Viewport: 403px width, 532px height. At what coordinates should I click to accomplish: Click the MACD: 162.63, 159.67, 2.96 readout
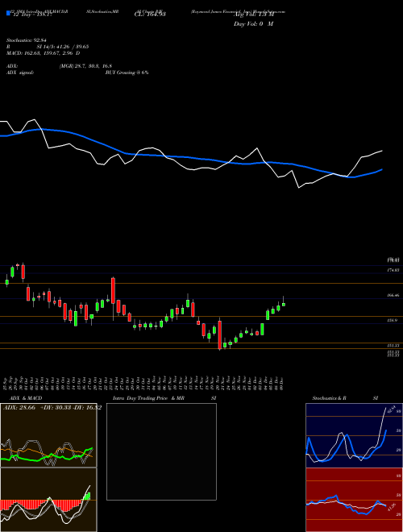point(44,53)
